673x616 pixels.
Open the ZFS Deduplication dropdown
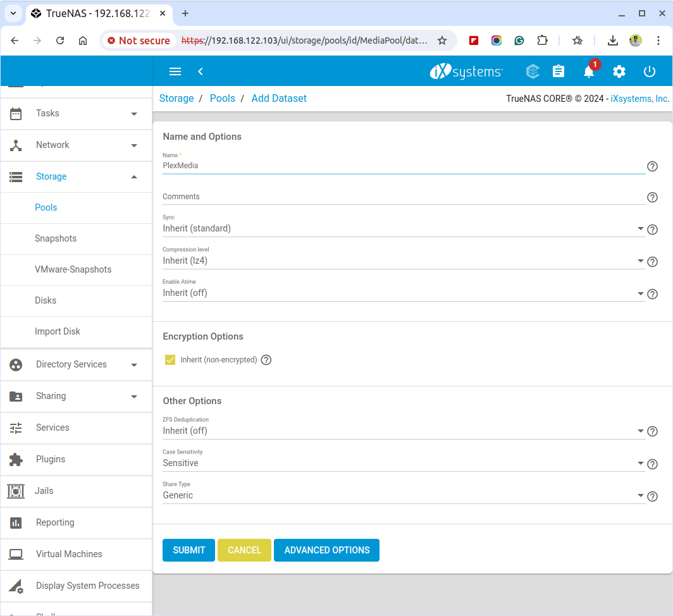pyautogui.click(x=404, y=431)
